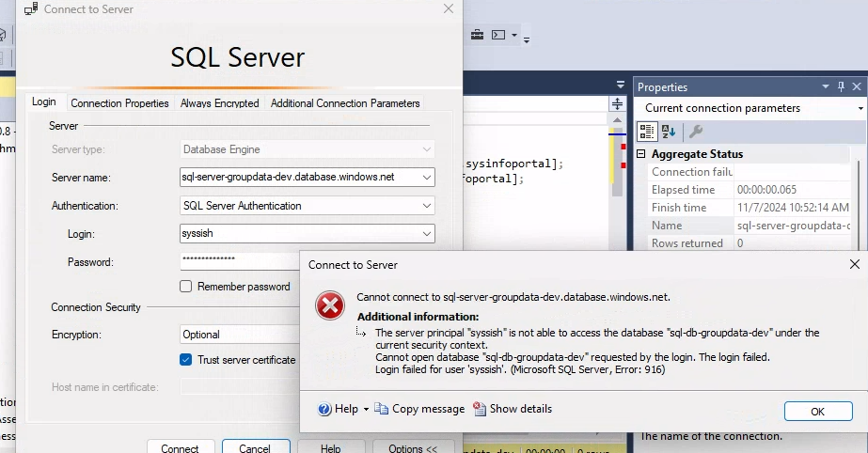Click the Cancel button
The width and height of the screenshot is (868, 453).
255,447
